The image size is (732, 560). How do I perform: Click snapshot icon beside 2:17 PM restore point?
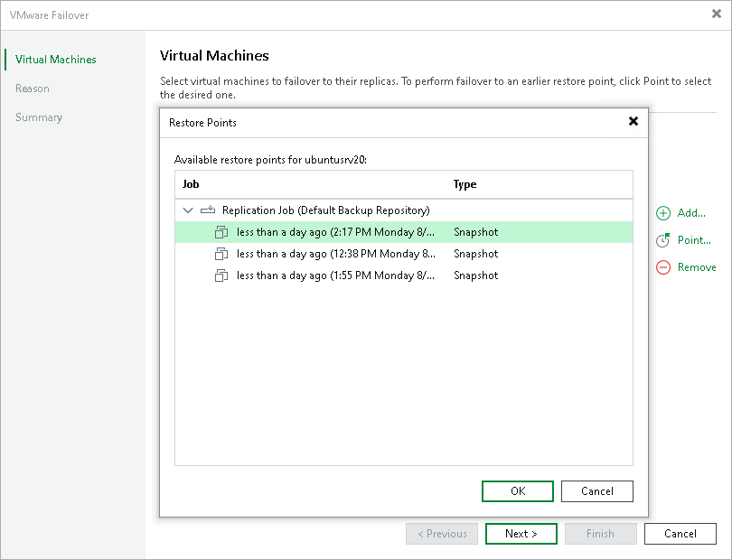tap(221, 232)
